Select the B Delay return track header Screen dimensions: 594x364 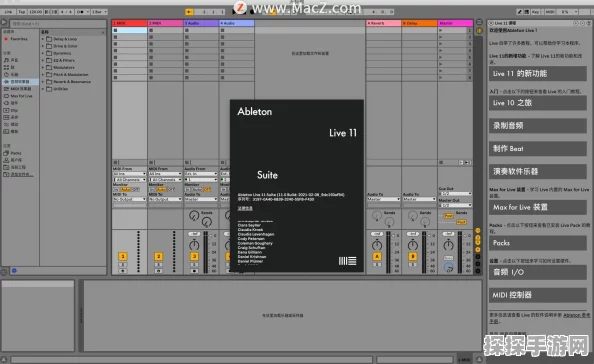click(419, 23)
